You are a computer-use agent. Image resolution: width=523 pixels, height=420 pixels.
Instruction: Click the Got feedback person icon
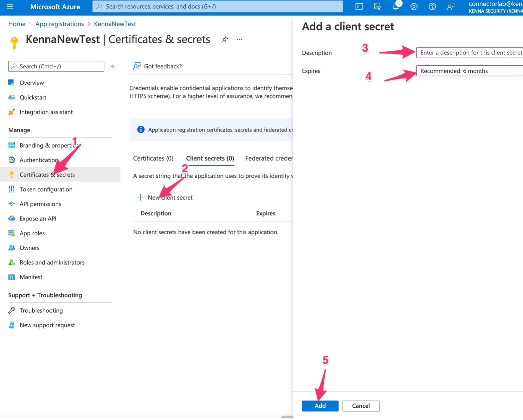[137, 66]
